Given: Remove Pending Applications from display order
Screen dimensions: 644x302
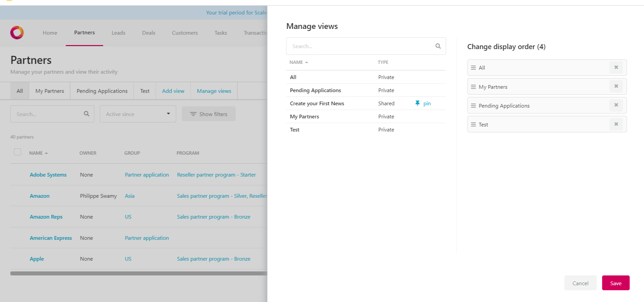Looking at the screenshot, I should (616, 105).
